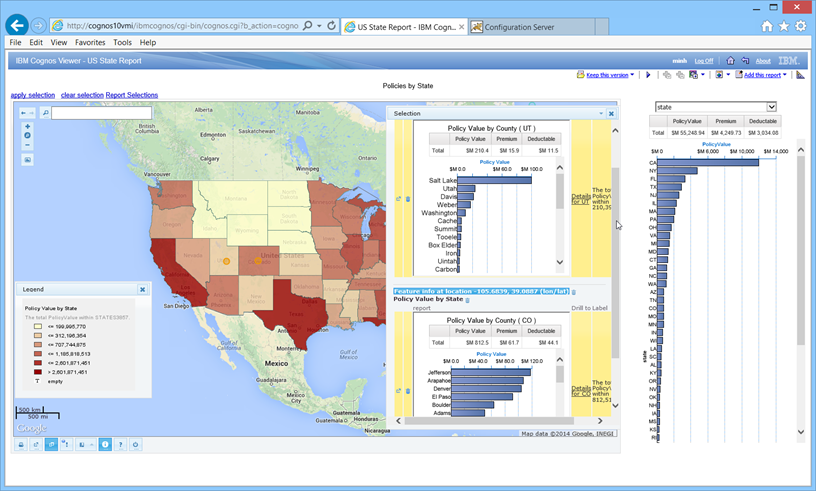
Task: Expand the book tool flyout arrow
Action: coord(92,445)
